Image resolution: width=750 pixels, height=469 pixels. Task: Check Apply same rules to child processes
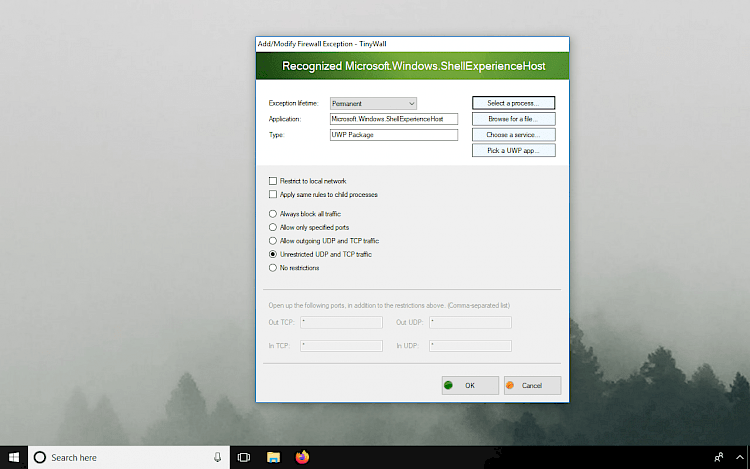point(273,194)
